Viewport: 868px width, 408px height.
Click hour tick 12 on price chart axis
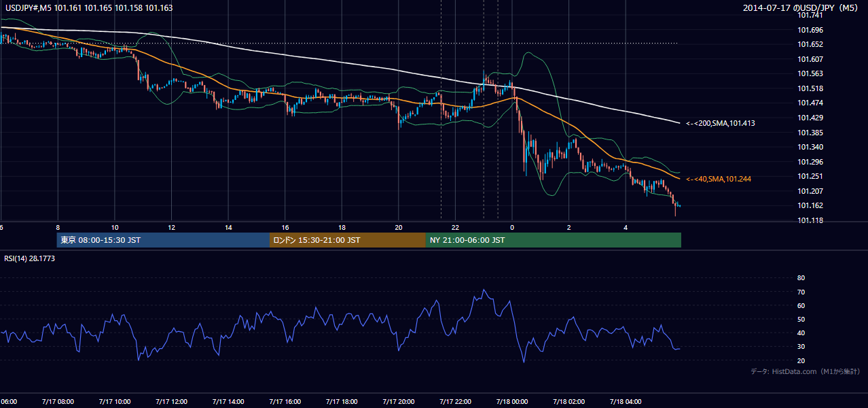pyautogui.click(x=172, y=228)
